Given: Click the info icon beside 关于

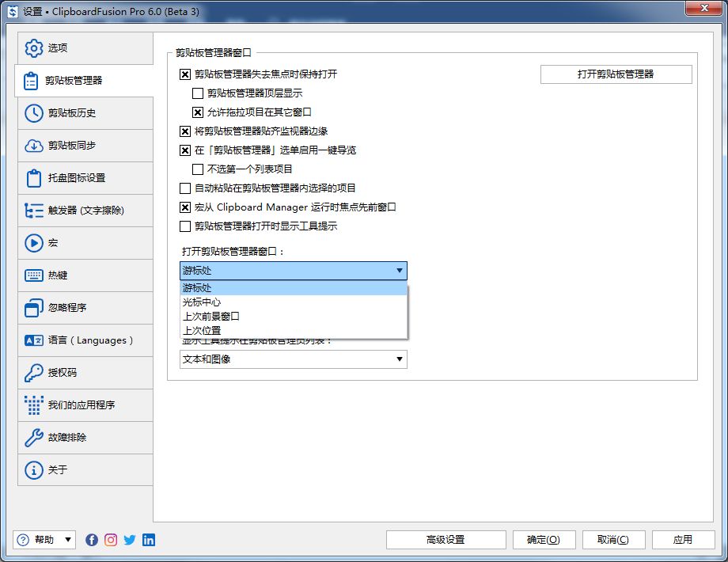Looking at the screenshot, I should [34, 470].
